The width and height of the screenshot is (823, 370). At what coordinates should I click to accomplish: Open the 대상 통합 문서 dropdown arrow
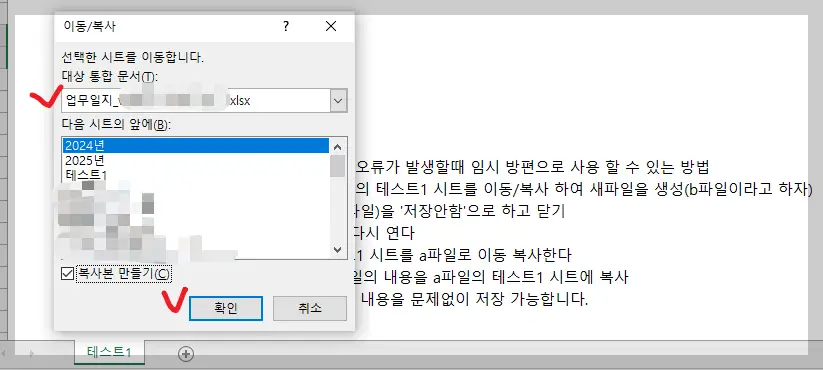tap(339, 100)
